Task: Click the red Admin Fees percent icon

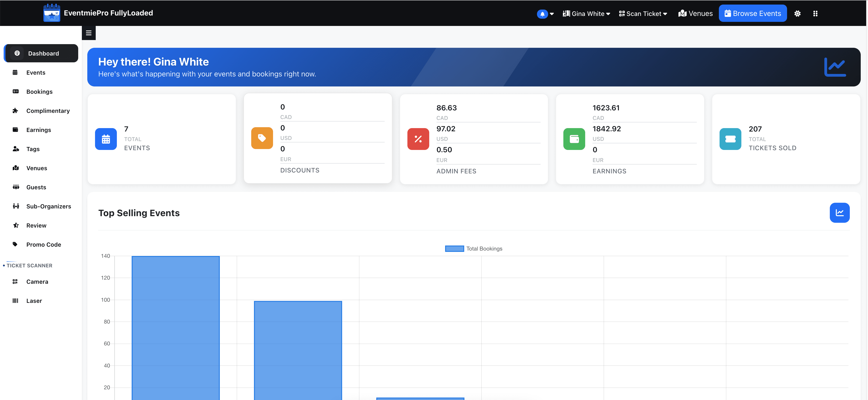Action: pos(418,139)
